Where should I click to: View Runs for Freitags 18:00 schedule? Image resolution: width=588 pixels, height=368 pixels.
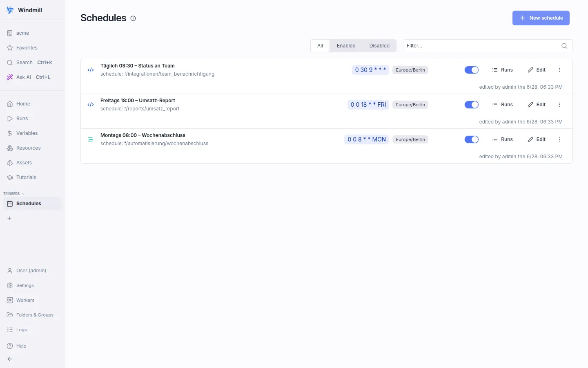click(x=503, y=105)
